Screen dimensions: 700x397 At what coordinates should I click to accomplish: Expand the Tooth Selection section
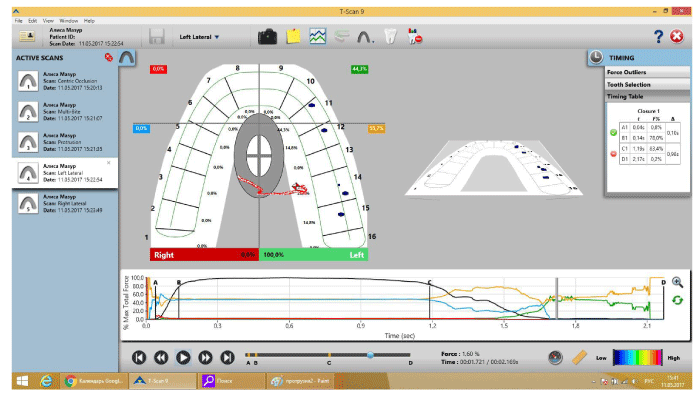[x=647, y=84]
